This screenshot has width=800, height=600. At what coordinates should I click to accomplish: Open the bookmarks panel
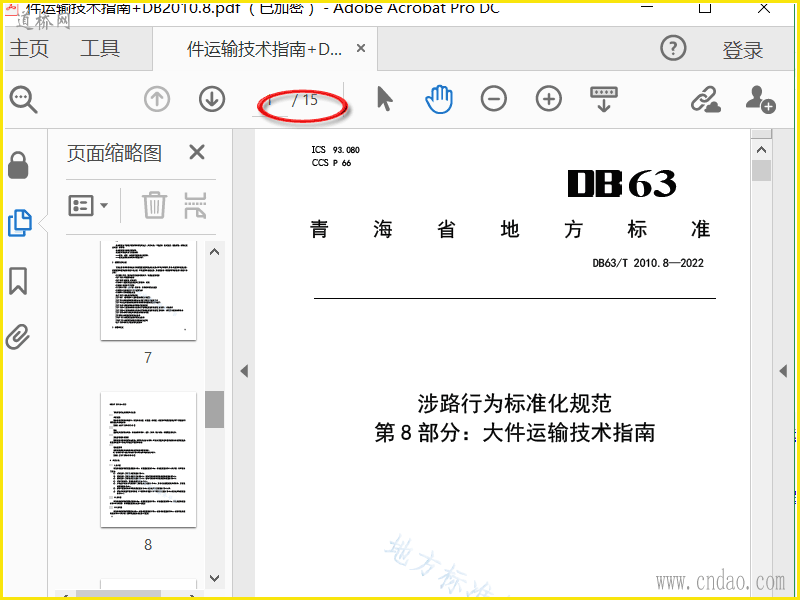tap(18, 281)
